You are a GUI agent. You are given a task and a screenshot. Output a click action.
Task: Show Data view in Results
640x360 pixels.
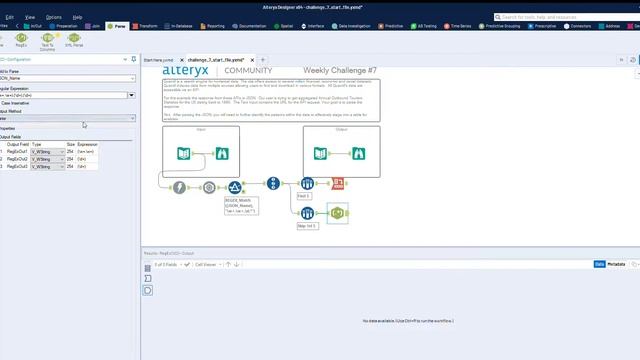pos(599,264)
